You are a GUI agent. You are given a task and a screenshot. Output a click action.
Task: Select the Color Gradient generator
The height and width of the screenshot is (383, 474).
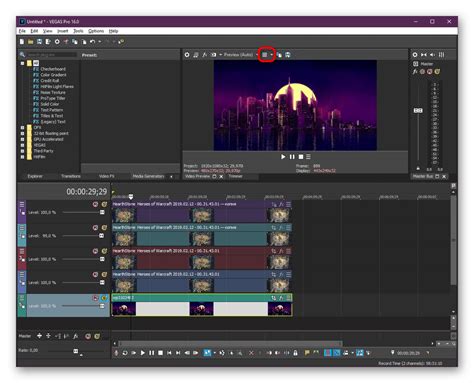53,75
